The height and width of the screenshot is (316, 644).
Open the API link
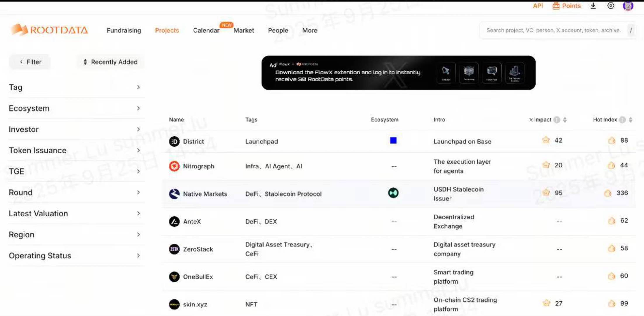point(538,6)
